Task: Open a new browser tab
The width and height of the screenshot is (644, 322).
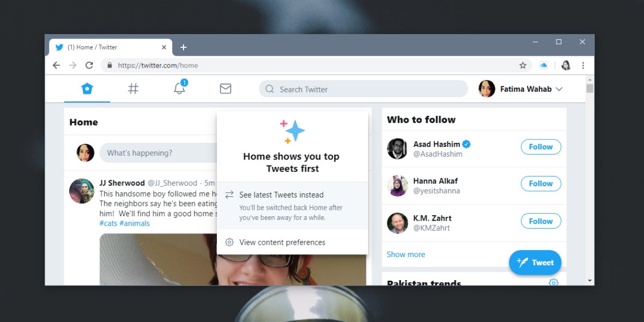Action: tap(184, 47)
